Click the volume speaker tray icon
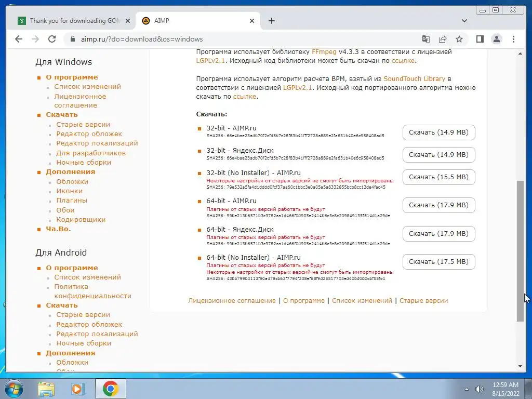The image size is (532, 399). point(480,389)
